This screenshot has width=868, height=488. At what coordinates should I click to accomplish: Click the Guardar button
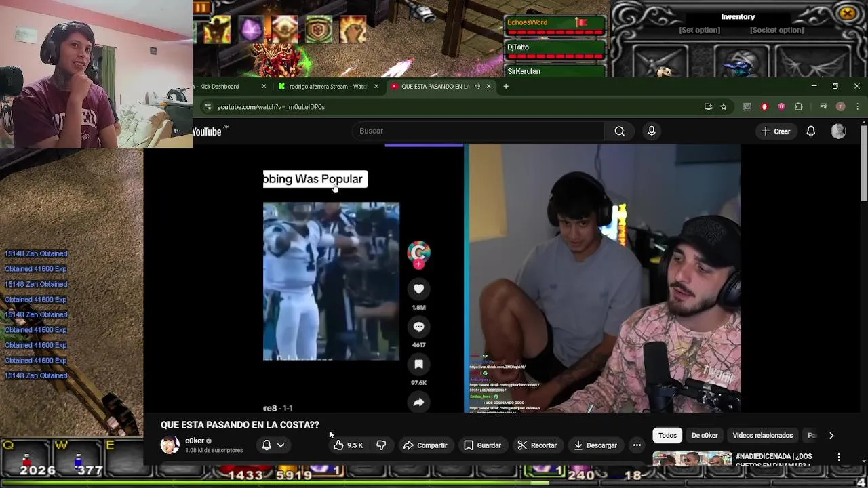point(482,445)
